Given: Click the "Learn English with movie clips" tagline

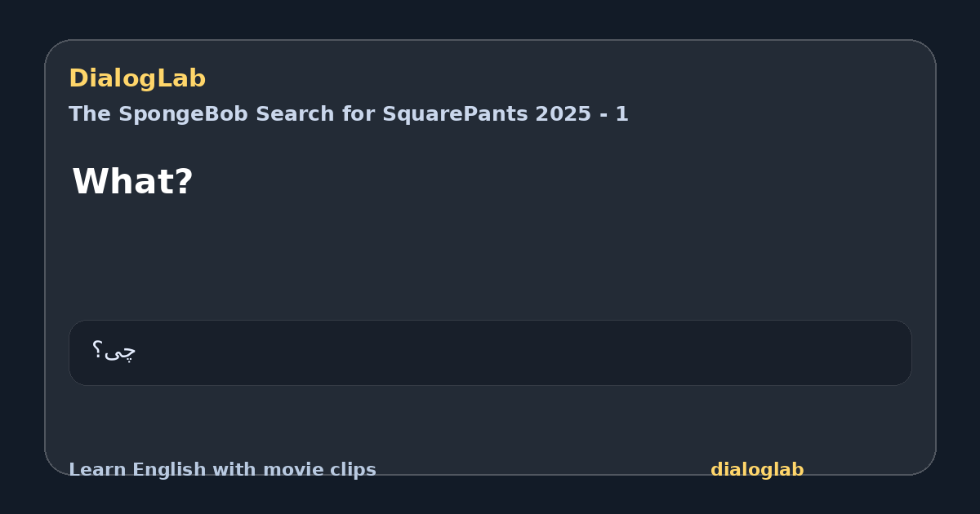Looking at the screenshot, I should [222, 470].
